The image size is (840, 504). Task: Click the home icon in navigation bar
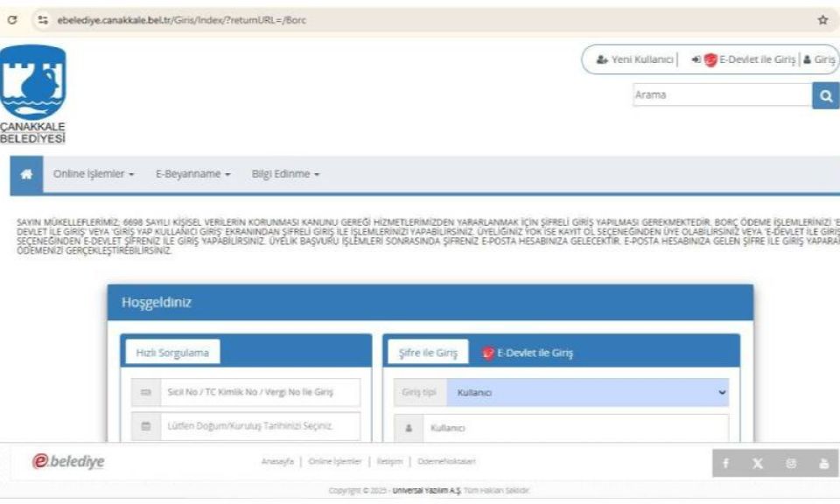[x=26, y=174]
